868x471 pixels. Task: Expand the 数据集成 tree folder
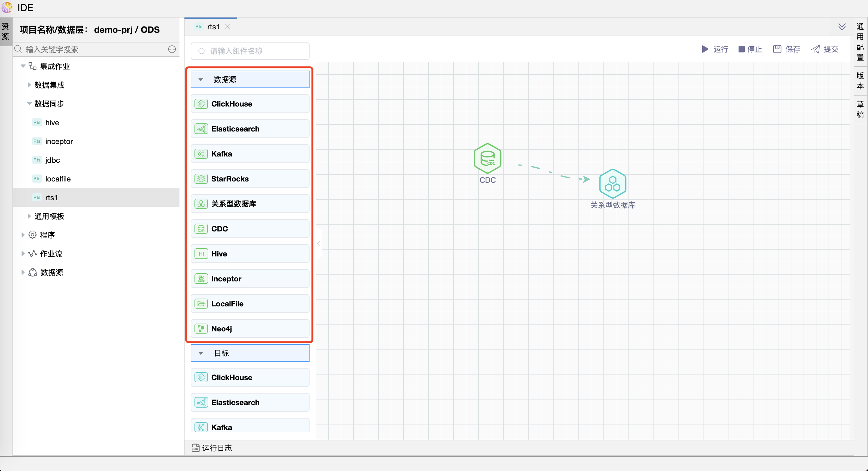(x=29, y=85)
